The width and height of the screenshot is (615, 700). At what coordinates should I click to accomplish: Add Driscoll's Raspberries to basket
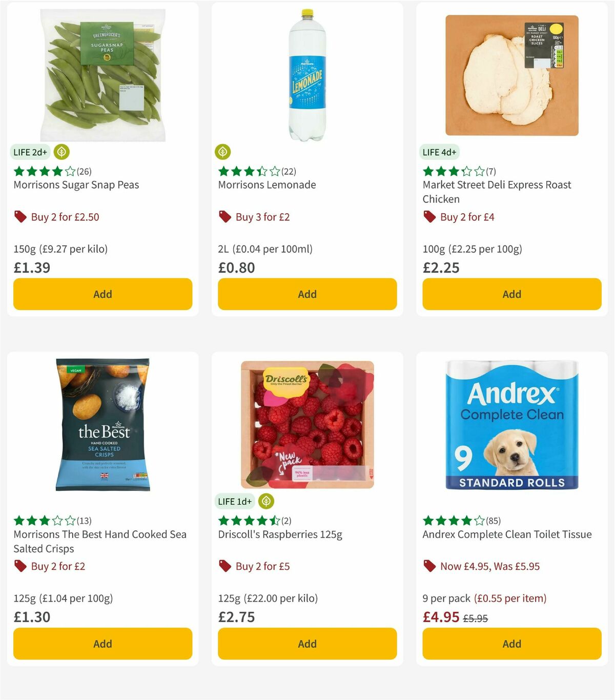[307, 644]
